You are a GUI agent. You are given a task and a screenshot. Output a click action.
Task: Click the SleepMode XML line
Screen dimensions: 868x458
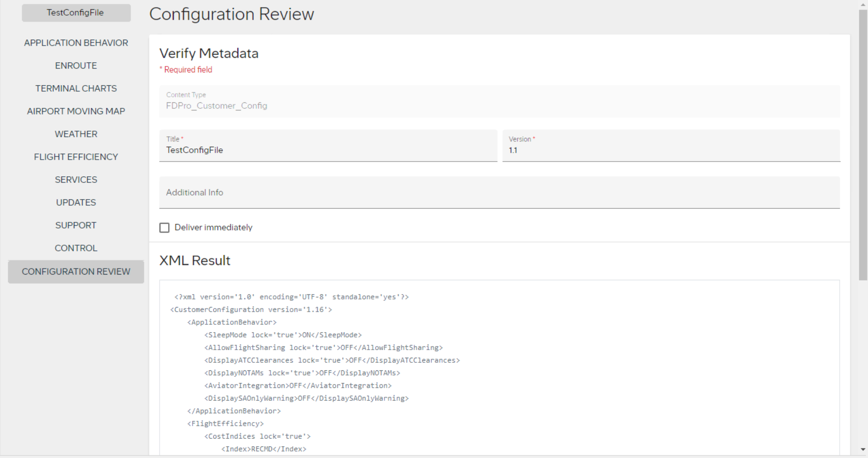click(283, 335)
